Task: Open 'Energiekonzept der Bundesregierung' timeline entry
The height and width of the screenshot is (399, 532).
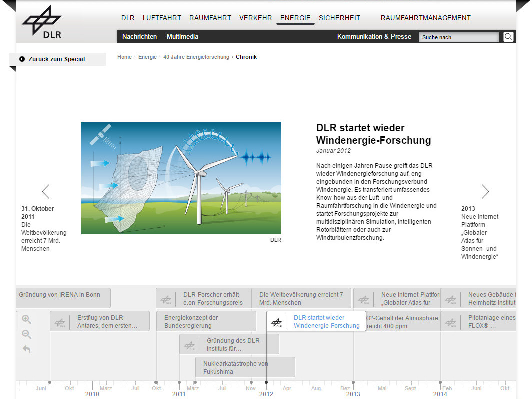Action: [206, 321]
